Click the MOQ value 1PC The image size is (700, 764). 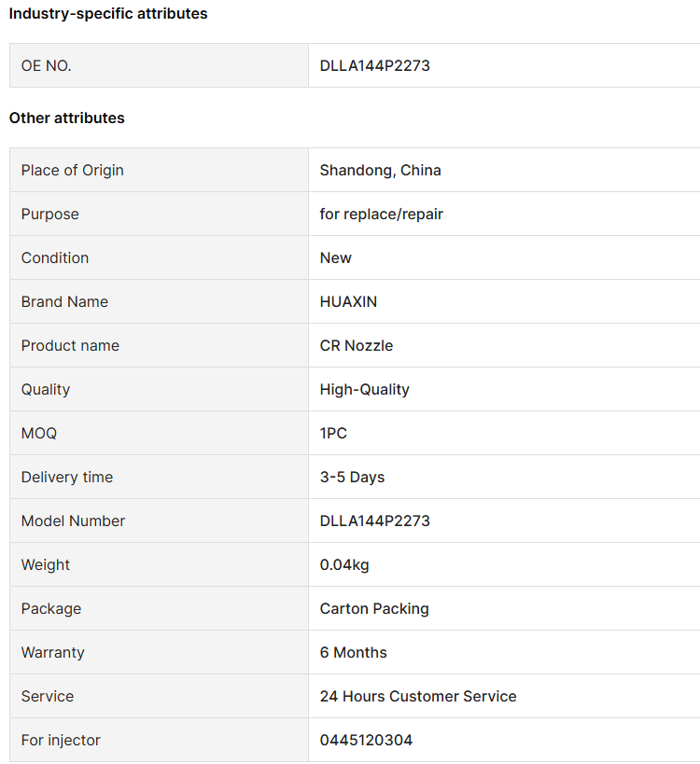[x=333, y=433]
